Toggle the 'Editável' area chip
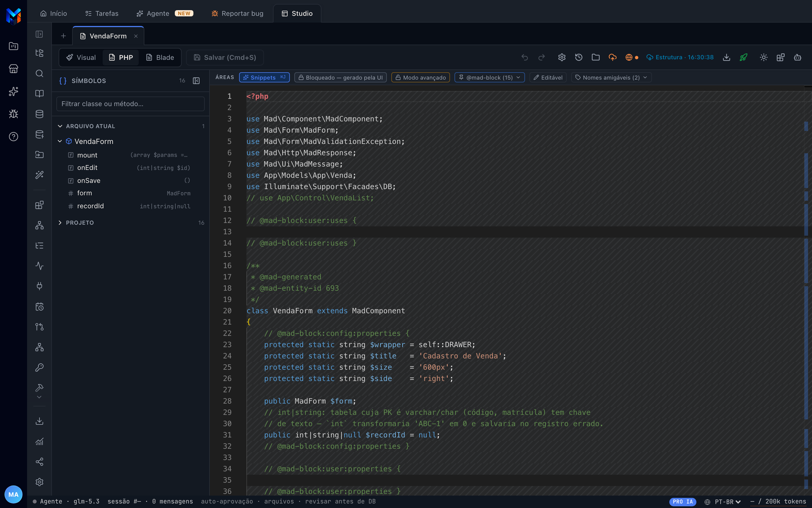The width and height of the screenshot is (812, 508). 548,78
